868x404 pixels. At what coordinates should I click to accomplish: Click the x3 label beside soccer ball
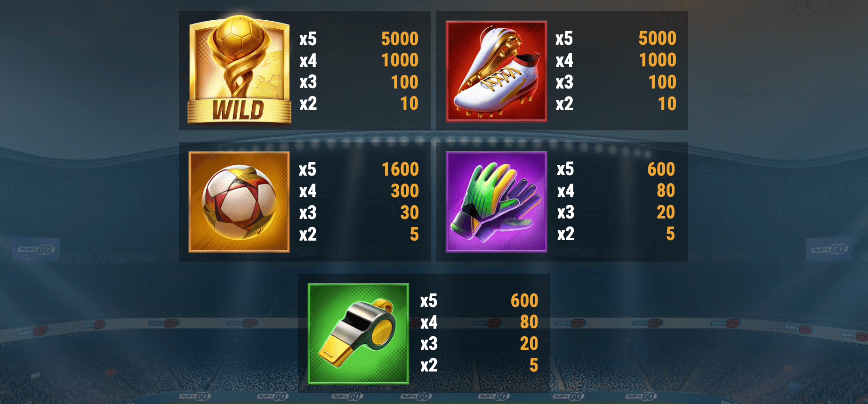click(x=308, y=212)
